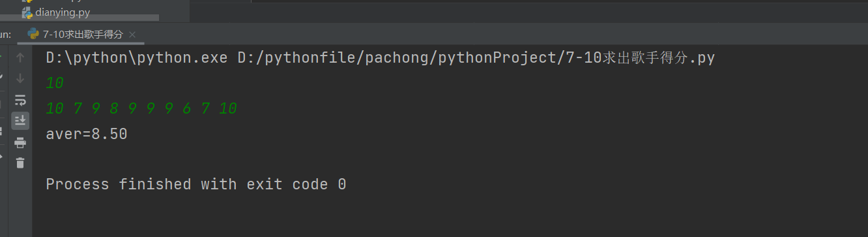The width and height of the screenshot is (868, 237).
Task: Clear all console output with trash icon
Action: (20, 163)
